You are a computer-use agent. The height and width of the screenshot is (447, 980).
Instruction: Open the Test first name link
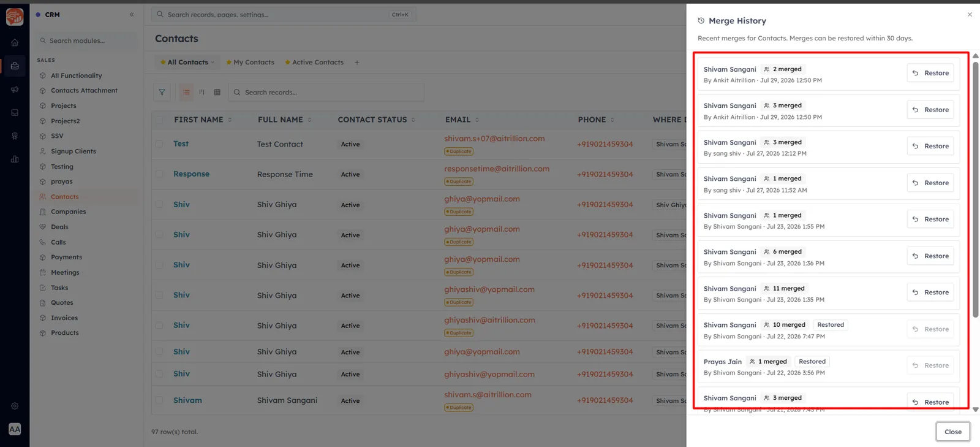(181, 143)
